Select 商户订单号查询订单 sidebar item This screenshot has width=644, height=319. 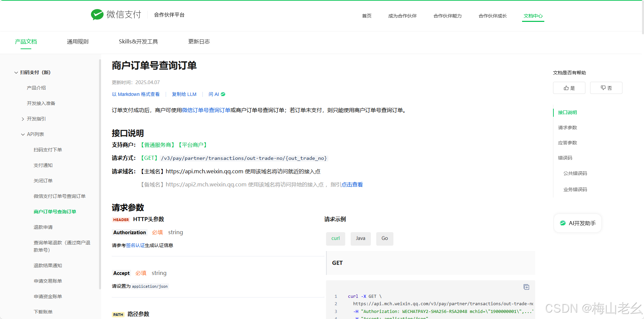point(55,212)
